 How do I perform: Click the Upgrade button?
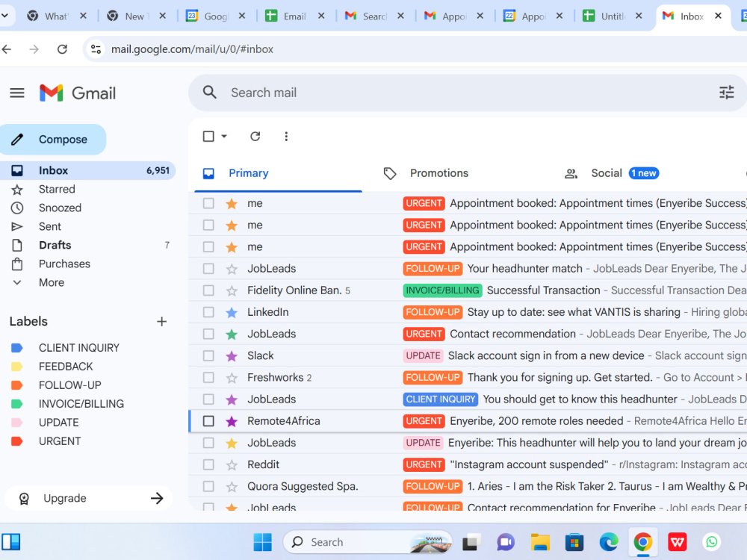coord(89,499)
